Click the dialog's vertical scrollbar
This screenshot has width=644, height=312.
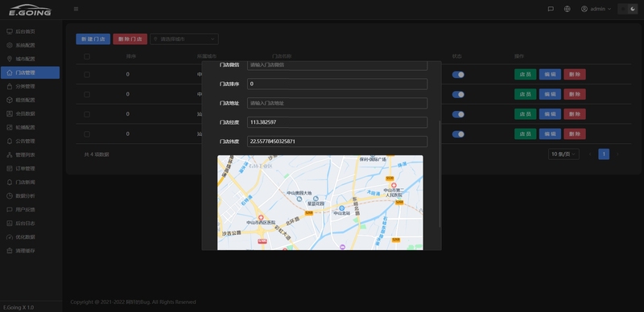click(x=440, y=174)
